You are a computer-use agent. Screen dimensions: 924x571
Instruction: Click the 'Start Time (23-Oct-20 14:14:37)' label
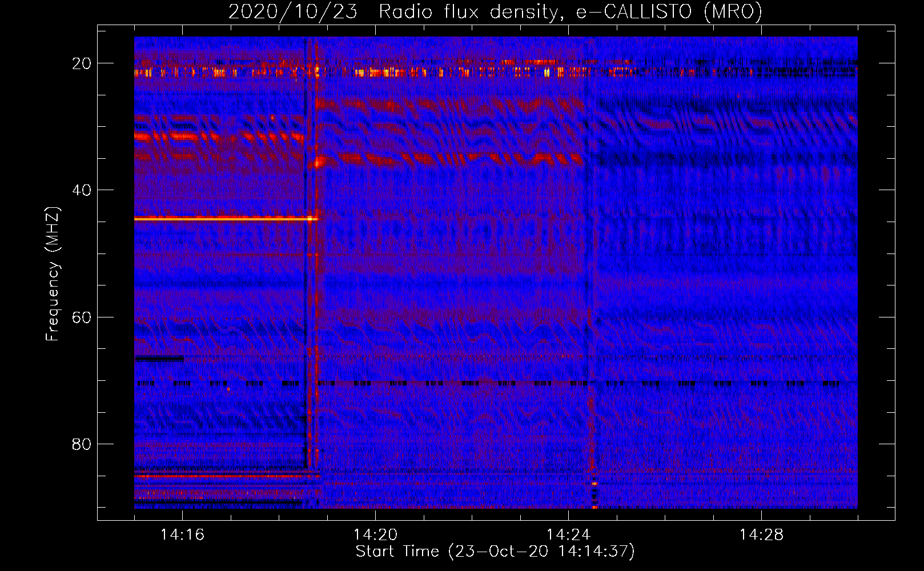495,552
